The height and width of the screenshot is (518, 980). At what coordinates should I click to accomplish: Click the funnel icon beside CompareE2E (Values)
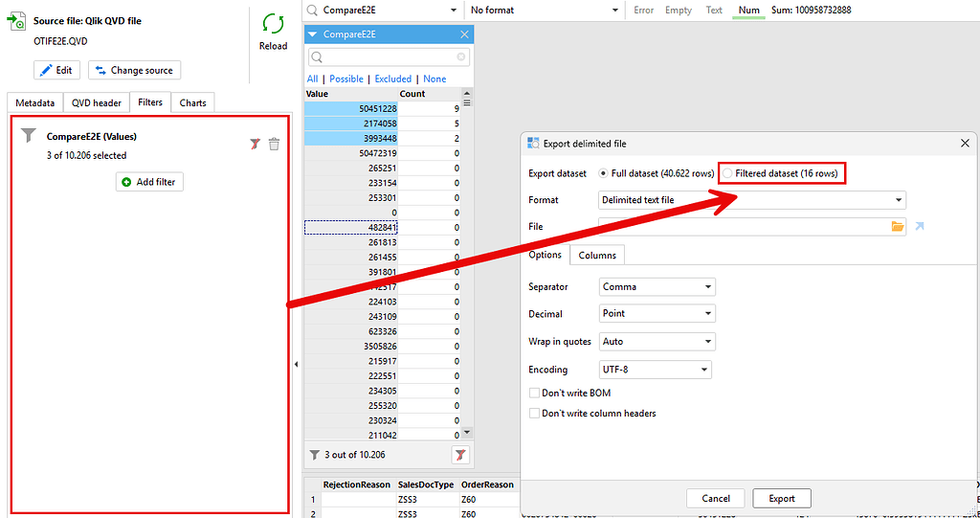pos(29,136)
